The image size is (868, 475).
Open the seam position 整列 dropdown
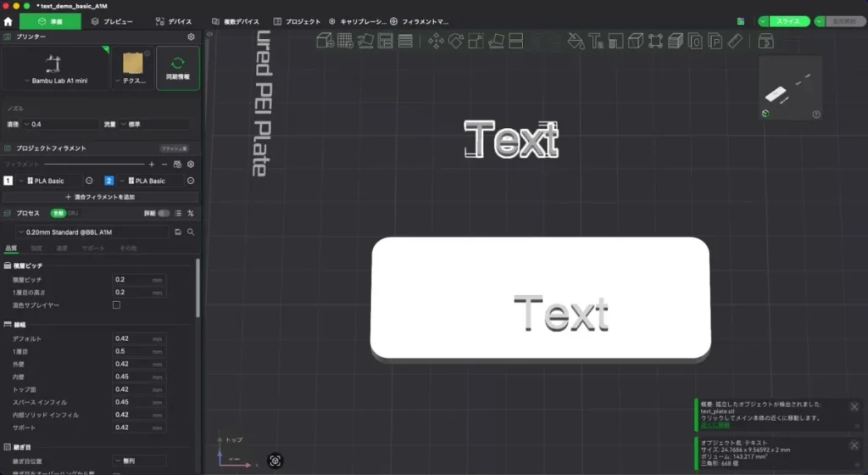(x=140, y=461)
